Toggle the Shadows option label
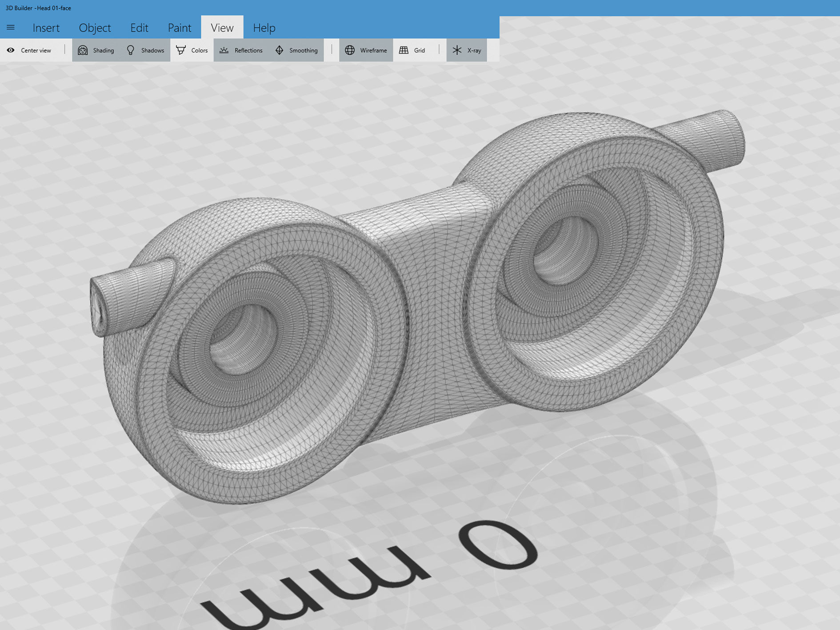Screen dimensions: 840x630 tap(152, 50)
